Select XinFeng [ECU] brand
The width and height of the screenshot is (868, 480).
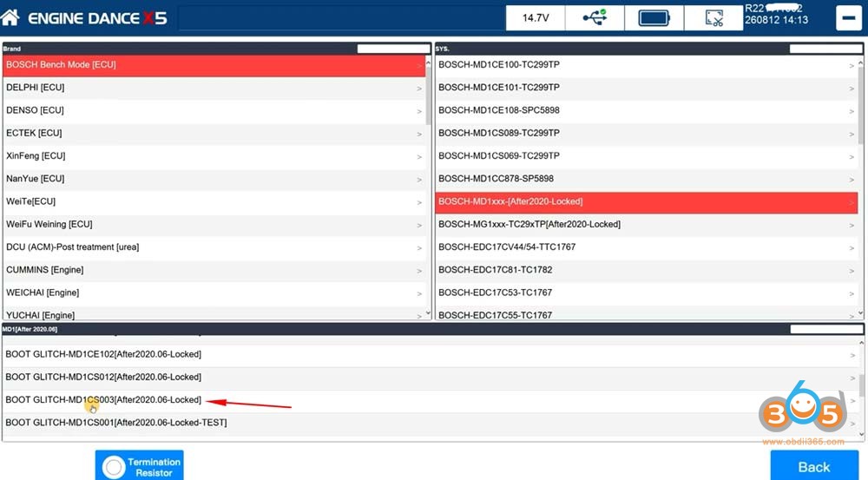click(214, 156)
